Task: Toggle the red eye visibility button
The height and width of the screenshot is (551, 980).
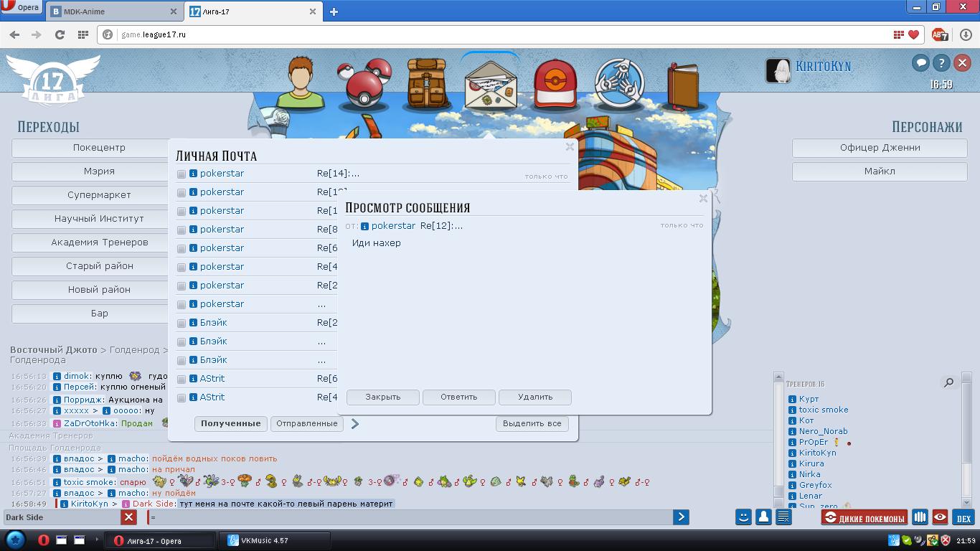Action: pos(940,517)
